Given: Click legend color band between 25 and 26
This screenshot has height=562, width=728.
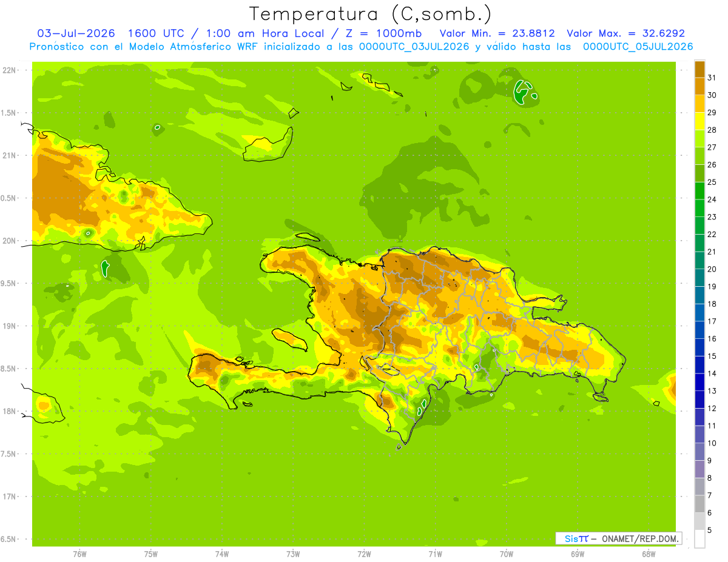Looking at the screenshot, I should pyautogui.click(x=699, y=173).
